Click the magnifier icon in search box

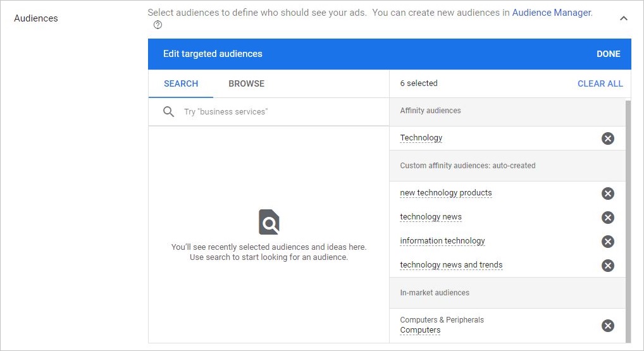coord(168,112)
